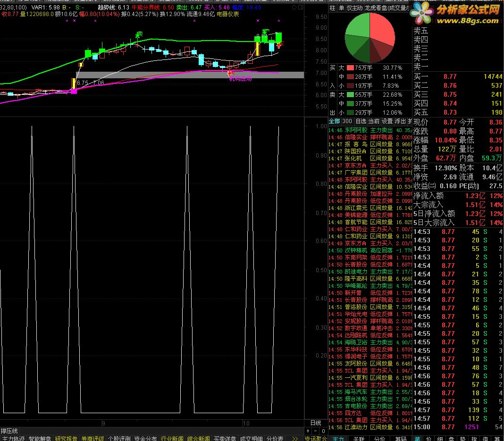The image size is (504, 441).
Task: Open the 资讯聚合 bottom tab
Action: coord(316,439)
